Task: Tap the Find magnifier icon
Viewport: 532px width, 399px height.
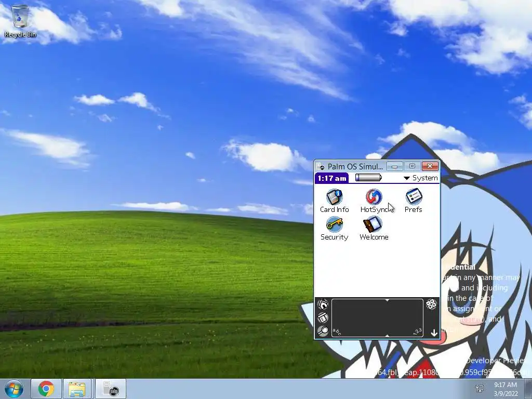Action: point(323,331)
